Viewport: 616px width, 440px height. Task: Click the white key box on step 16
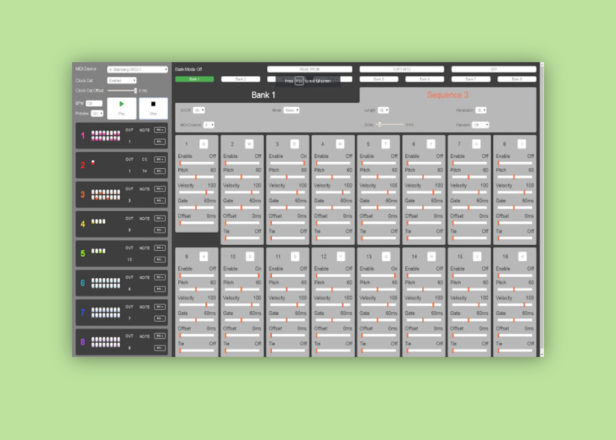pos(522,257)
